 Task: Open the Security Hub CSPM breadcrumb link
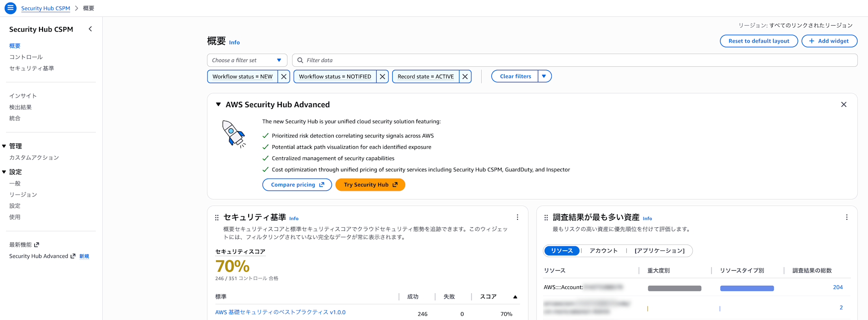click(46, 8)
